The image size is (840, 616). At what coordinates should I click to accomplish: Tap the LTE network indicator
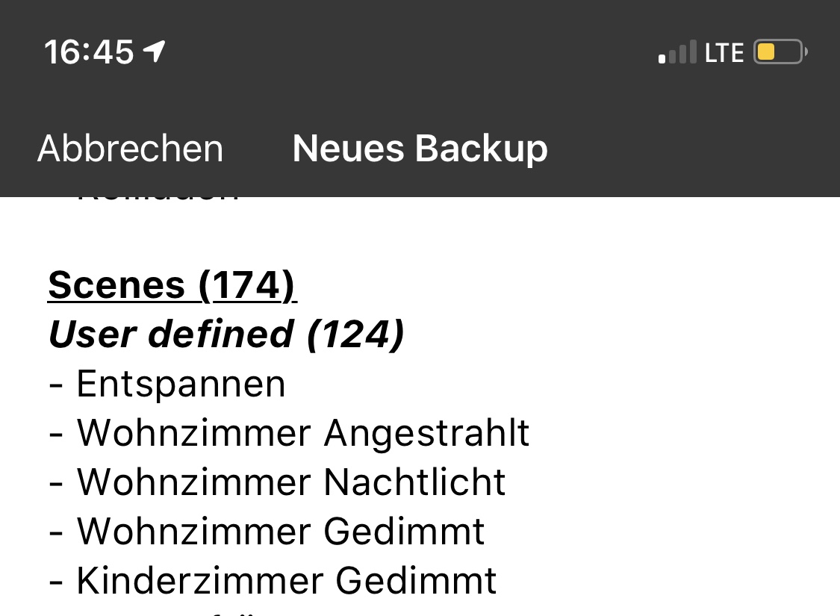[724, 53]
